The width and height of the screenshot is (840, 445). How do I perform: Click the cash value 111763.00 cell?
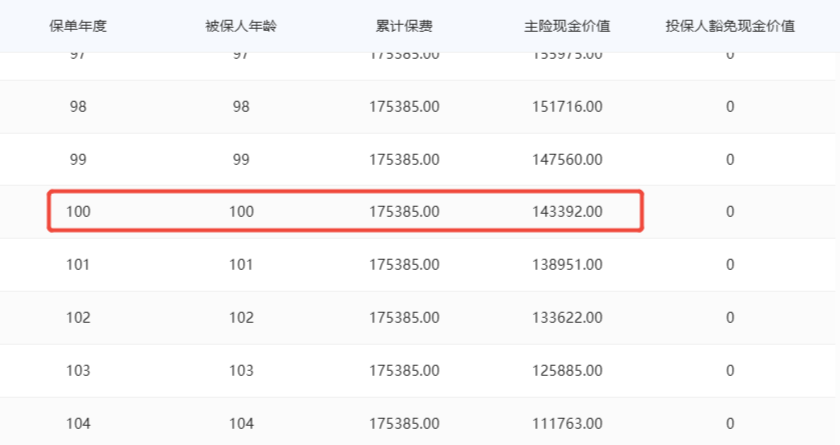(567, 424)
